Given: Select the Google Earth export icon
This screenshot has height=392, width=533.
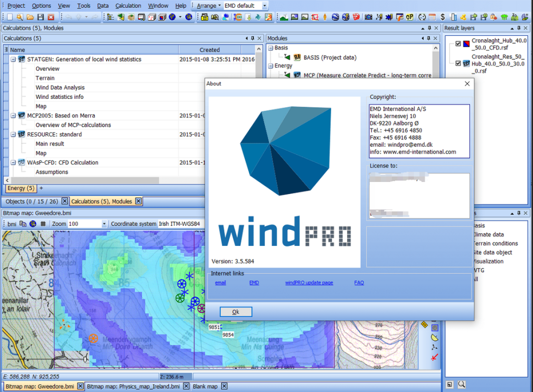Looking at the screenshot, I should [335, 17].
